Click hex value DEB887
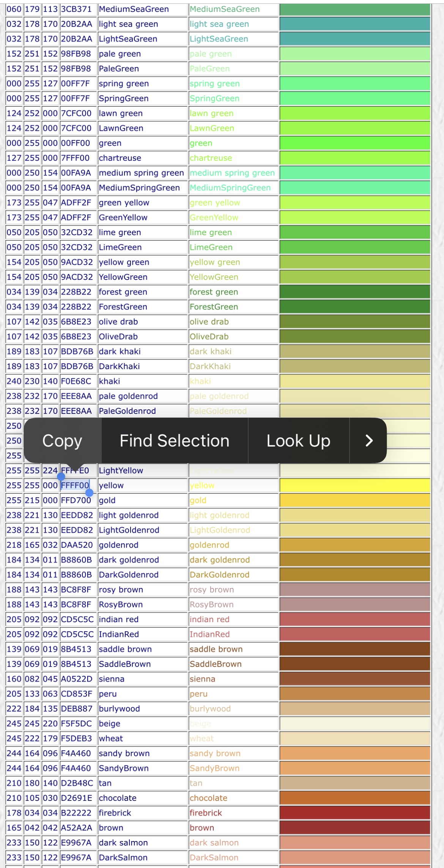 77,709
